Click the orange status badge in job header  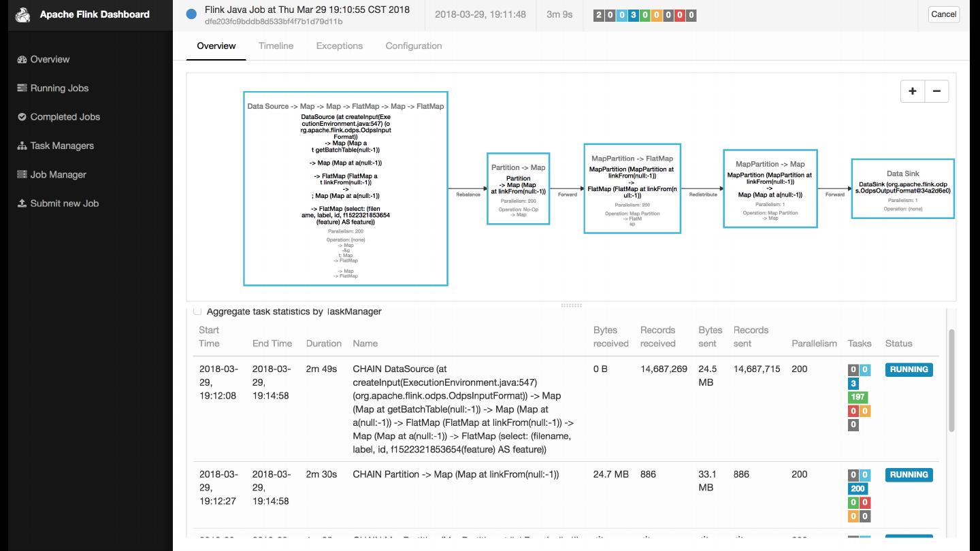(x=657, y=15)
